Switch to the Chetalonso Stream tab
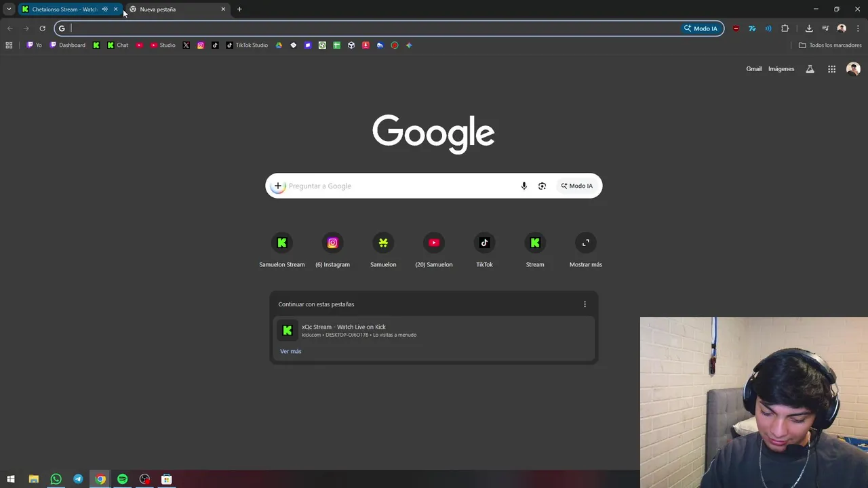 pyautogui.click(x=64, y=9)
